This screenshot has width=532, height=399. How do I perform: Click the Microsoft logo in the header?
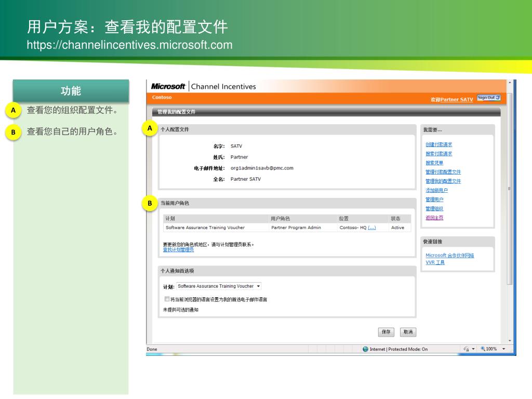[168, 87]
